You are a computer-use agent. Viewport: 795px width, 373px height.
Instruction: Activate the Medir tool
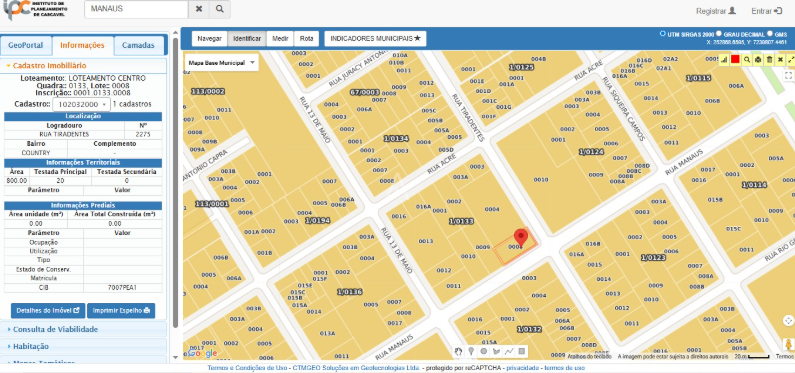[280, 39]
